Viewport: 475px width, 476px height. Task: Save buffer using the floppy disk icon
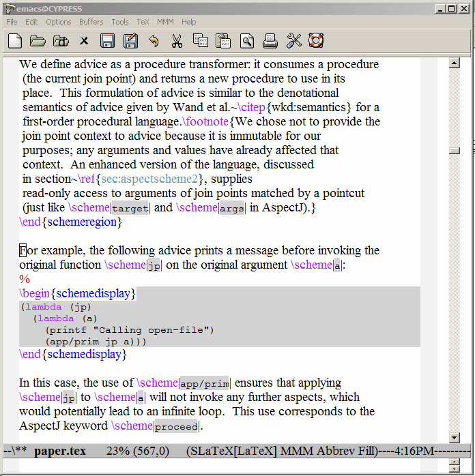(x=107, y=41)
